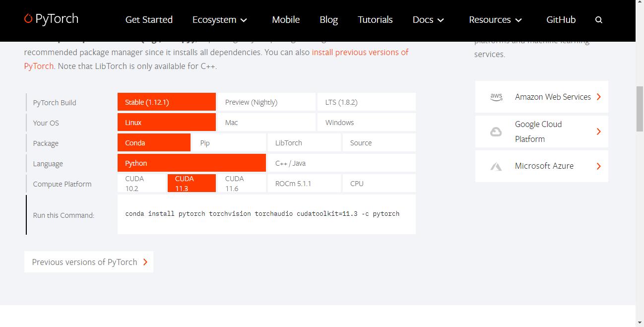Click the Microsoft Azure logo icon

pos(496,166)
